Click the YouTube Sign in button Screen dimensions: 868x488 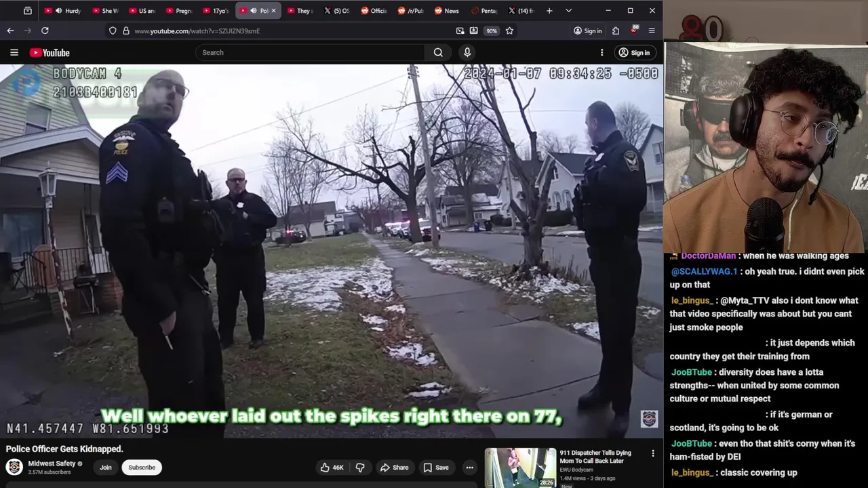point(634,52)
